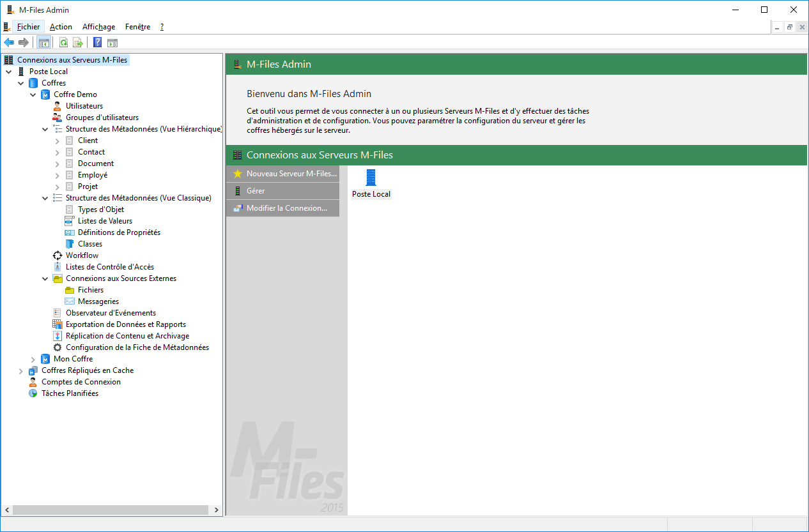Click the refresh toolbar icon
The height and width of the screenshot is (532, 809).
(63, 43)
